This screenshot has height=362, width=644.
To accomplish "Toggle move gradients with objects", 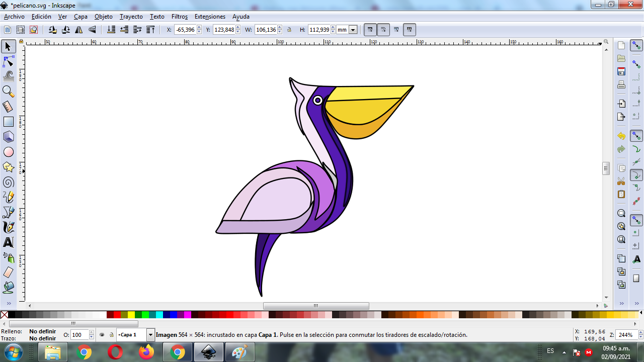I will click(396, 30).
